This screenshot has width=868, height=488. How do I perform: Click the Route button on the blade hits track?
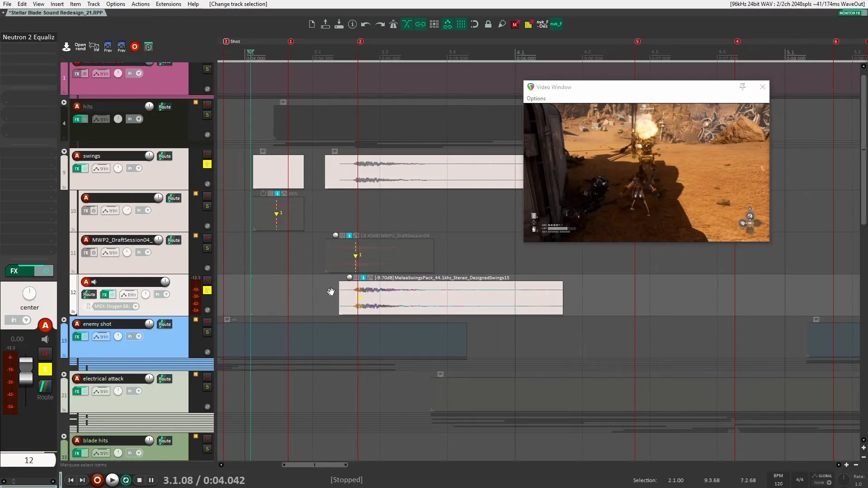pos(165,441)
